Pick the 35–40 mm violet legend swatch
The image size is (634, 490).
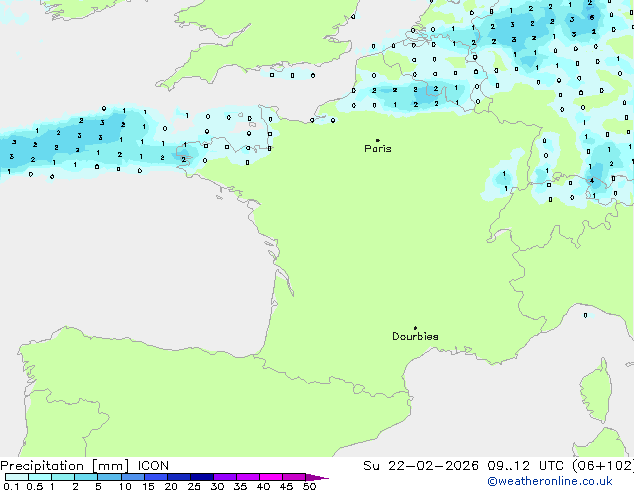248,477
